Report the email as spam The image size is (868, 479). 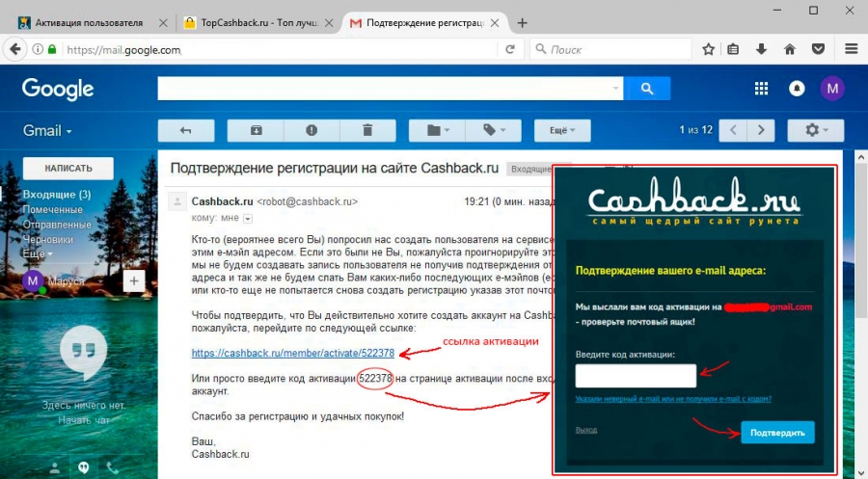click(x=312, y=130)
